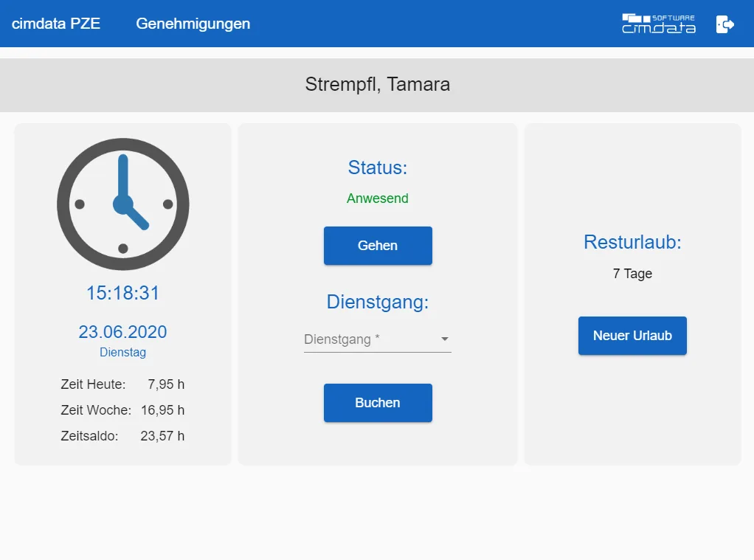754x560 pixels.
Task: Click the Buchen button
Action: 378,403
